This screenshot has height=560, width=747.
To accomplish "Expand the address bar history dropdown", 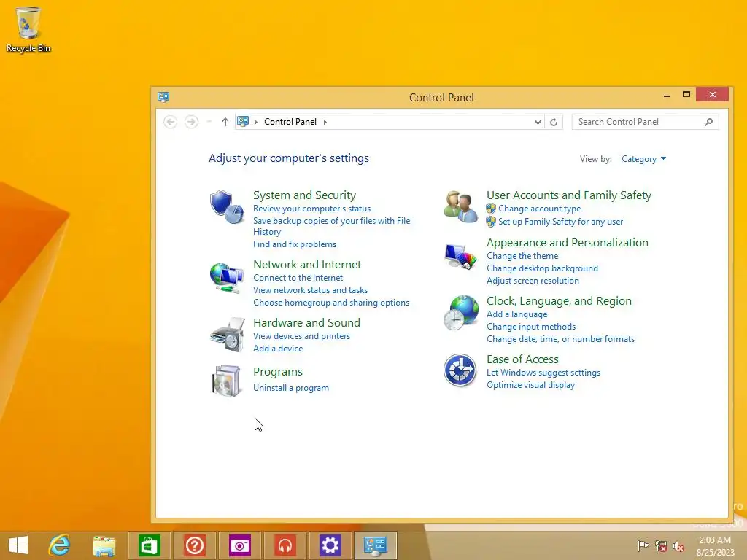I will 538,122.
